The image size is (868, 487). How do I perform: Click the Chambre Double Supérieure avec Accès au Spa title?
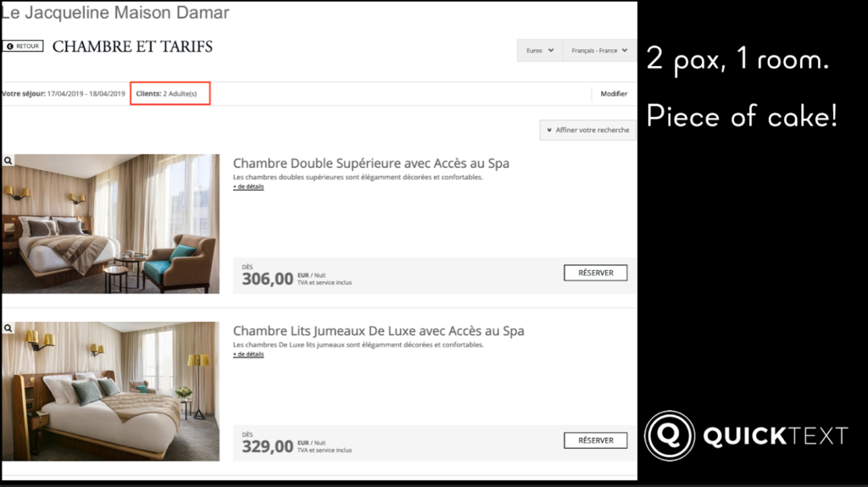click(x=371, y=163)
